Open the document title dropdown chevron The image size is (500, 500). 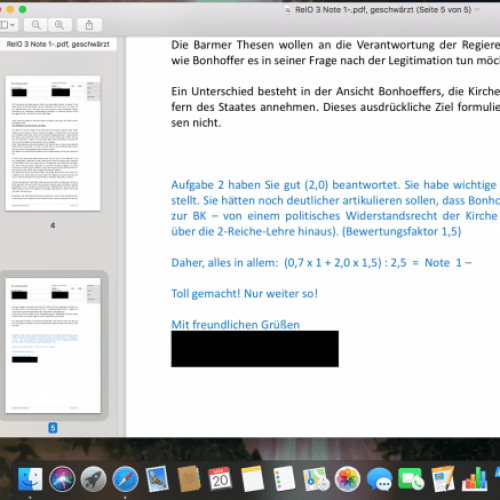(x=477, y=10)
